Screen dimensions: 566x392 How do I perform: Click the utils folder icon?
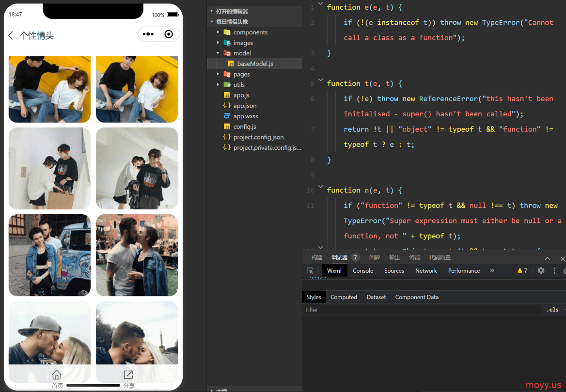pos(227,84)
